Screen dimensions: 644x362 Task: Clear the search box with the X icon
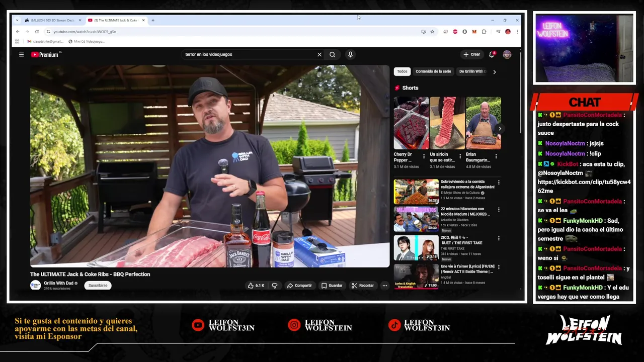[x=319, y=54]
